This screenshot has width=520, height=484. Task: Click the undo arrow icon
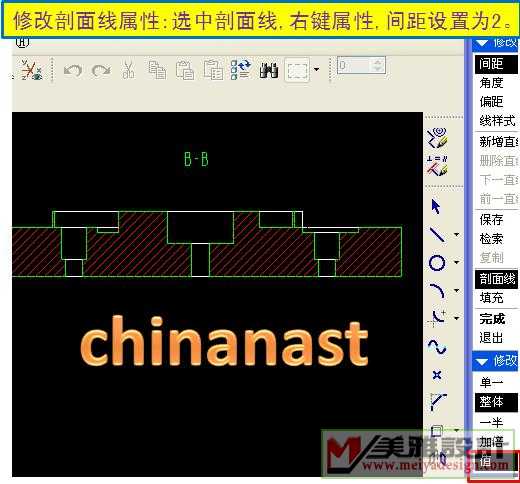coord(73,71)
